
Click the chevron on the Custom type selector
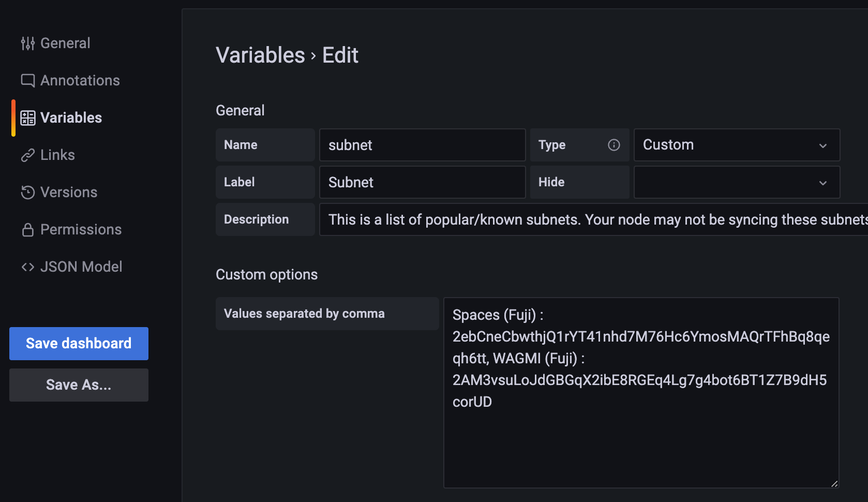pyautogui.click(x=823, y=145)
